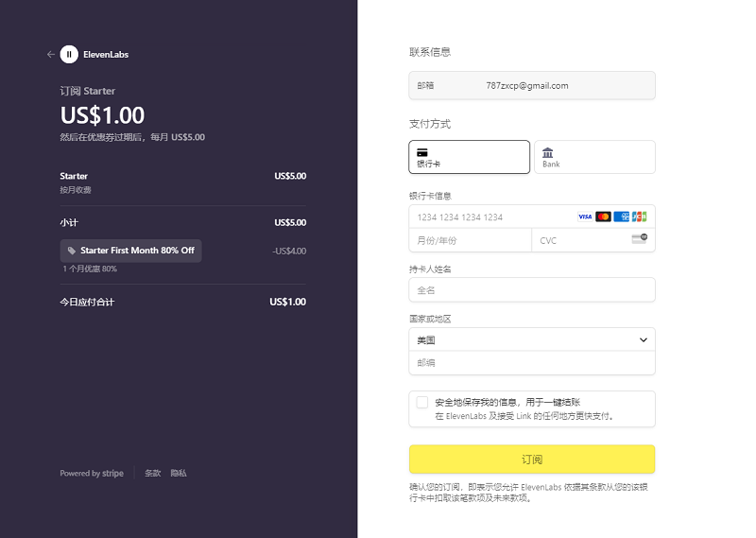Click the 今日应付合计 total label
Image resolution: width=756 pixels, height=538 pixels.
click(87, 302)
